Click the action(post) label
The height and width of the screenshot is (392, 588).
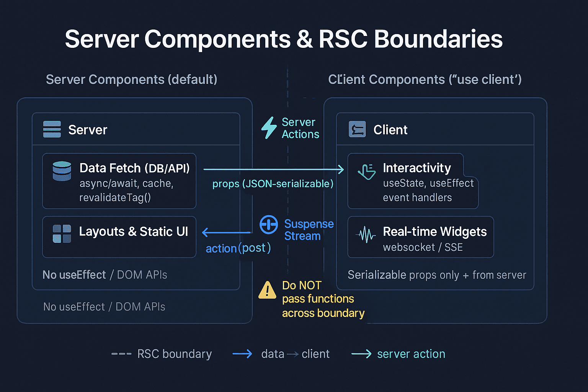pyautogui.click(x=238, y=248)
